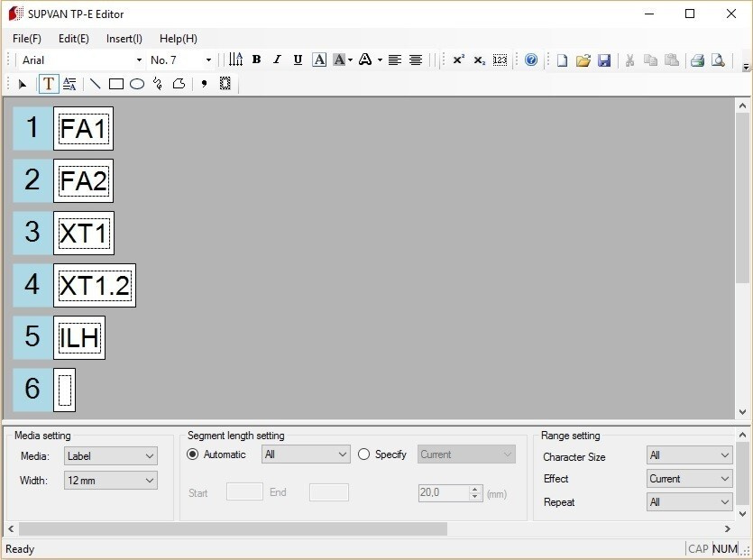Image resolution: width=753 pixels, height=560 pixels.
Task: Open the Arial font dropdown
Action: click(x=81, y=60)
